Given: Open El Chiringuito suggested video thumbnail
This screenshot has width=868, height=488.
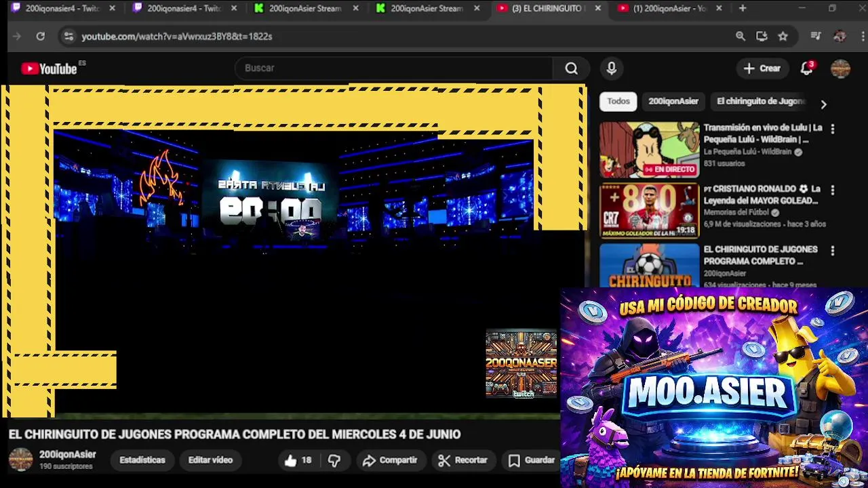Looking at the screenshot, I should coord(649,266).
